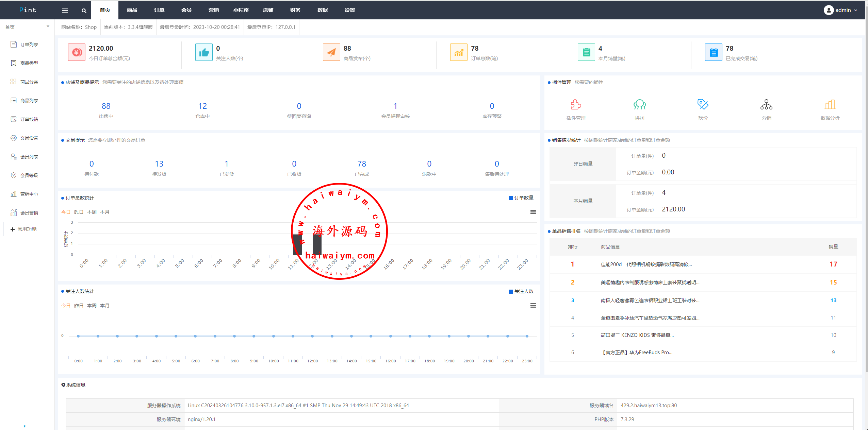The width and height of the screenshot is (868, 430).
Task: Toggle 关注人数 legend in followers chart
Action: click(521, 291)
